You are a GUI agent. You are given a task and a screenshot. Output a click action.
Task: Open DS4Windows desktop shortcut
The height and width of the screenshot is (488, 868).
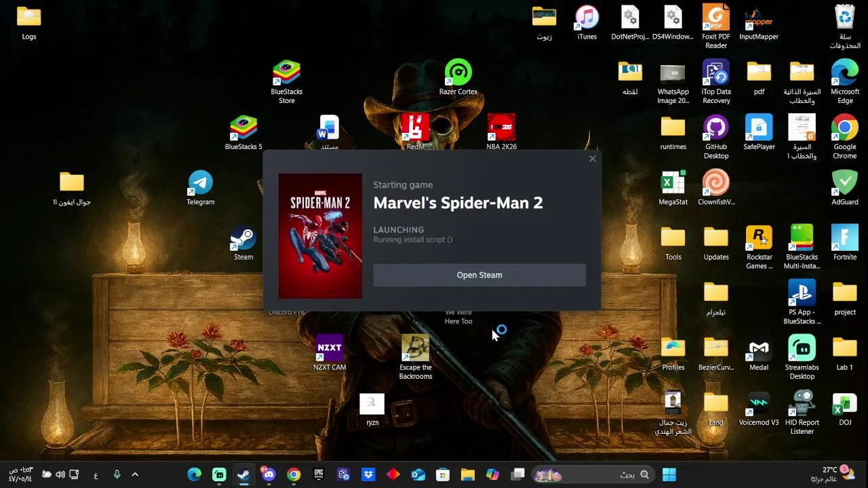(673, 22)
